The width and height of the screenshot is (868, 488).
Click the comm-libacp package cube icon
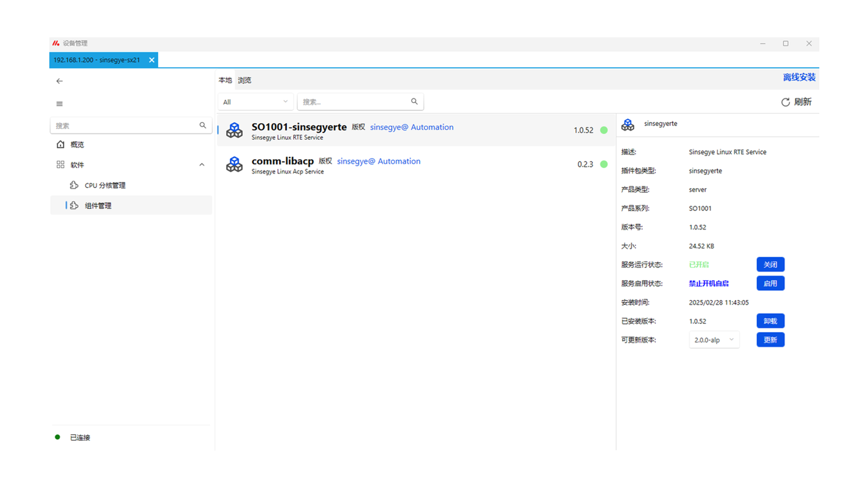coord(234,164)
